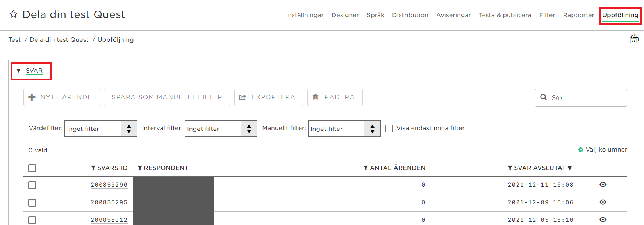Click the EXPORTERA button

(x=269, y=97)
